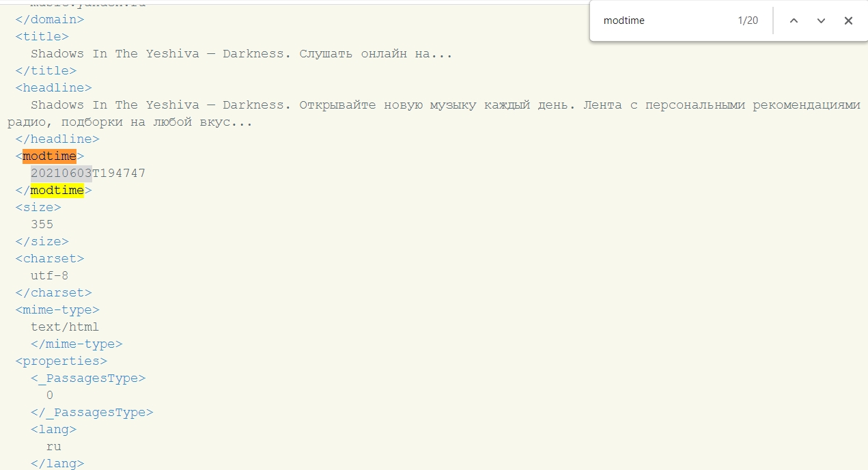Select the utf-8 charset value

click(x=49, y=275)
